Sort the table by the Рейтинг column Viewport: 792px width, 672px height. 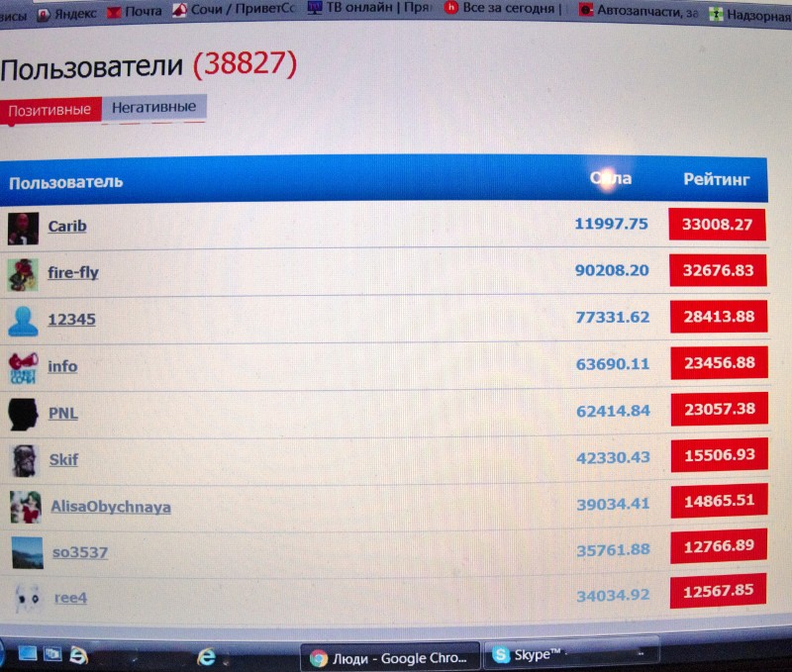tap(717, 180)
